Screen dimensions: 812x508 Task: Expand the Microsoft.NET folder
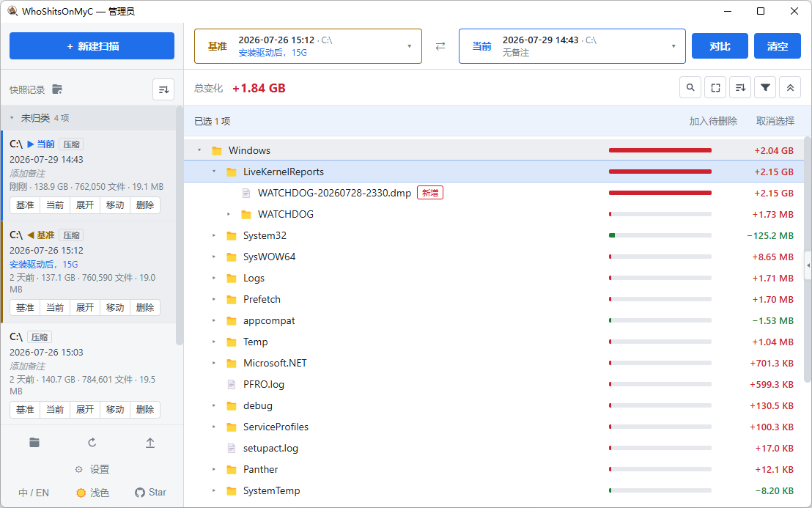coord(214,363)
